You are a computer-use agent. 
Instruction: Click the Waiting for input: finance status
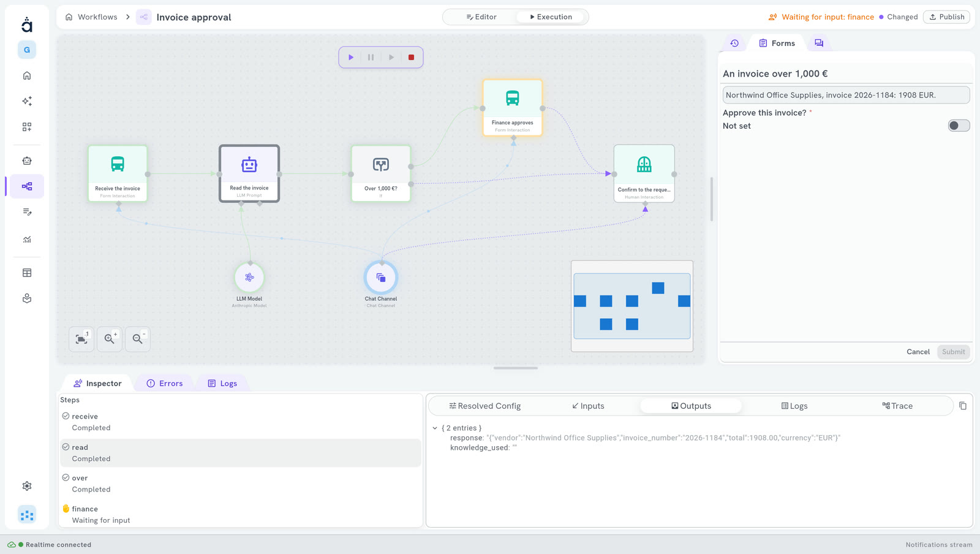click(x=821, y=17)
